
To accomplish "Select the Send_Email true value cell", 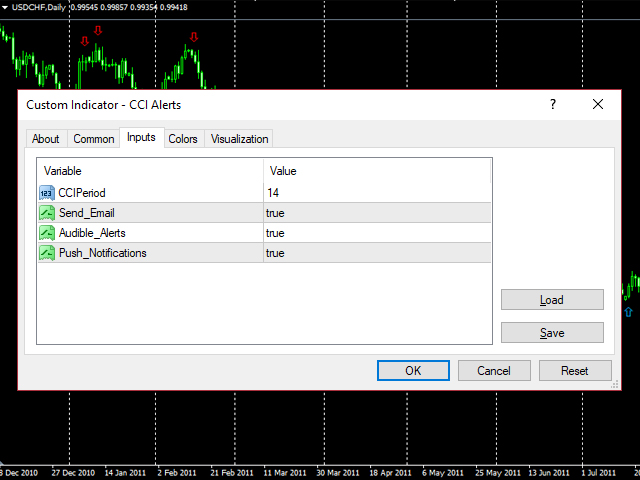I will click(378, 212).
